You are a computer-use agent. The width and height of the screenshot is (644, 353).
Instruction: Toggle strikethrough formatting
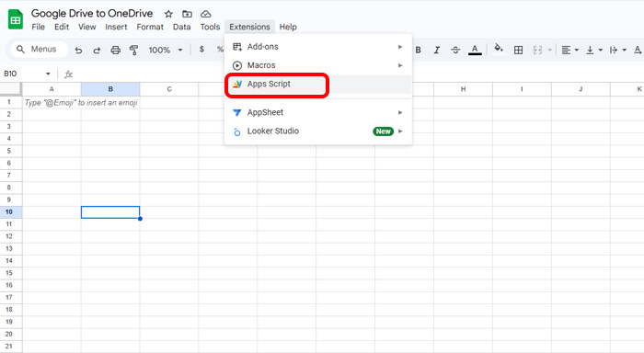tap(455, 50)
